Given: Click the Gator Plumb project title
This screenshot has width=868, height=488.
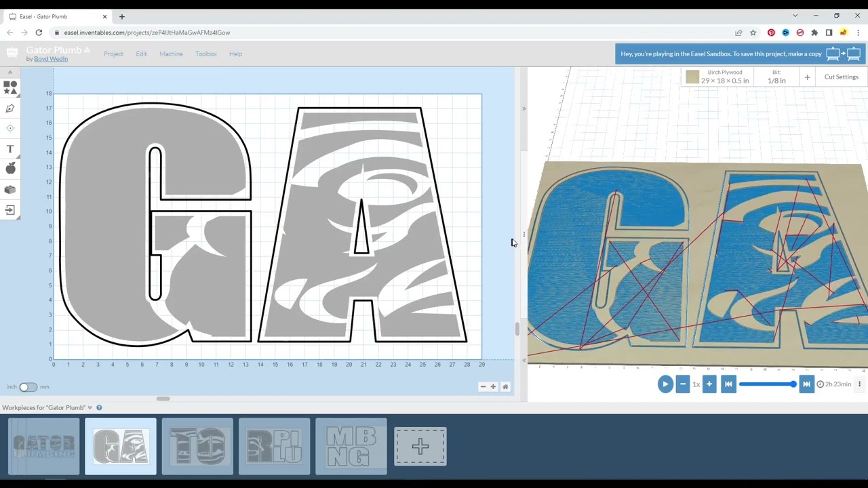Looking at the screenshot, I should (54, 49).
